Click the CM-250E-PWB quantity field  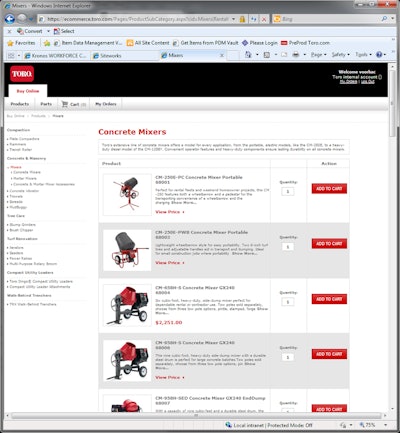point(288,247)
